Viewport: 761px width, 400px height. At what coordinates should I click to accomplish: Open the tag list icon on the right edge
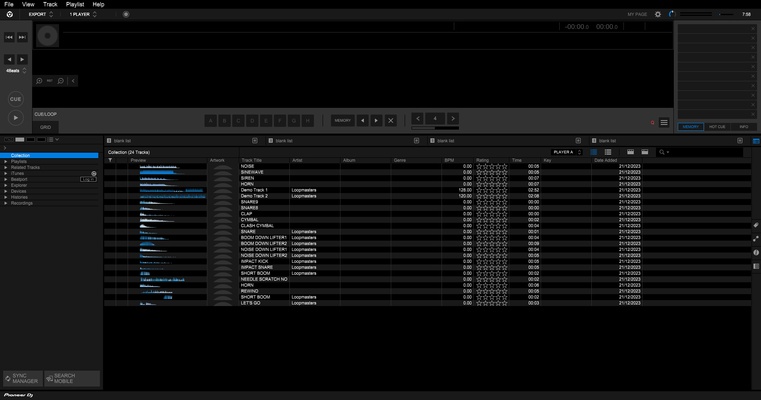click(x=756, y=225)
